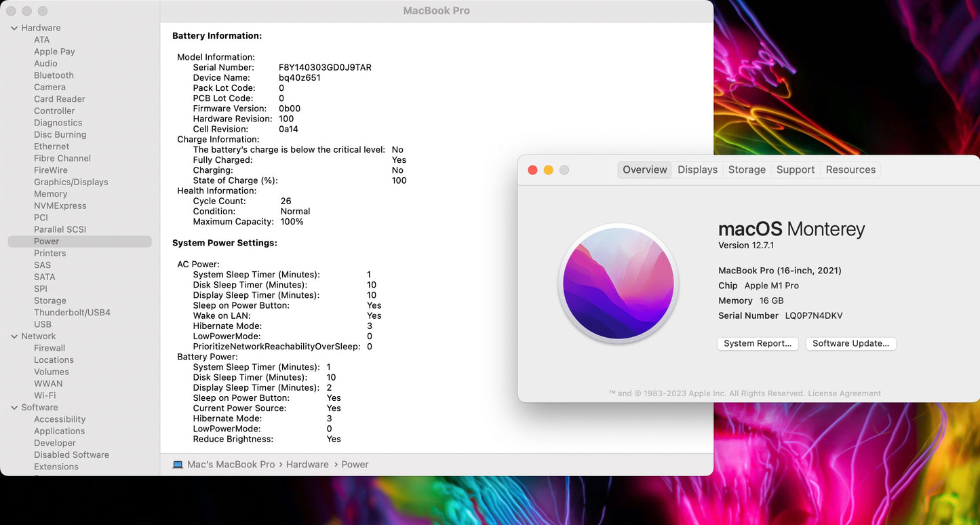Open the Resources tab

[850, 170]
